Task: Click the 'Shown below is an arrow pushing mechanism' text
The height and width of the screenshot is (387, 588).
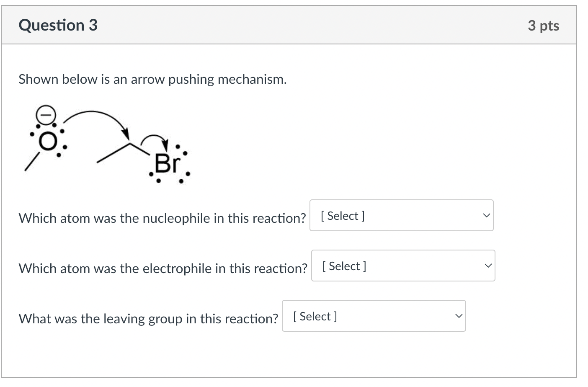Action: tap(152, 79)
